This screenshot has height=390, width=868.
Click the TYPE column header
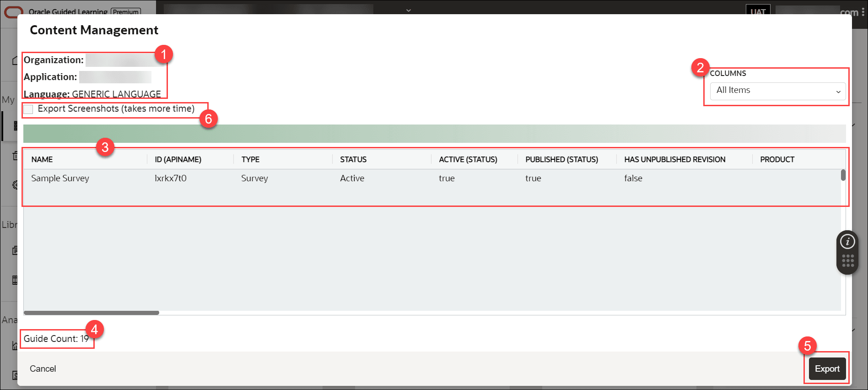[x=250, y=159]
